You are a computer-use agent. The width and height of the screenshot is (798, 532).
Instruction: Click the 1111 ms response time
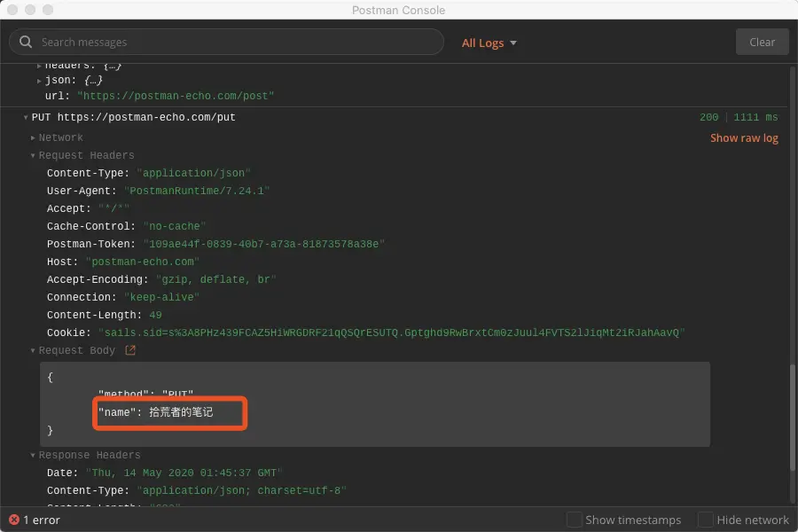coord(755,118)
